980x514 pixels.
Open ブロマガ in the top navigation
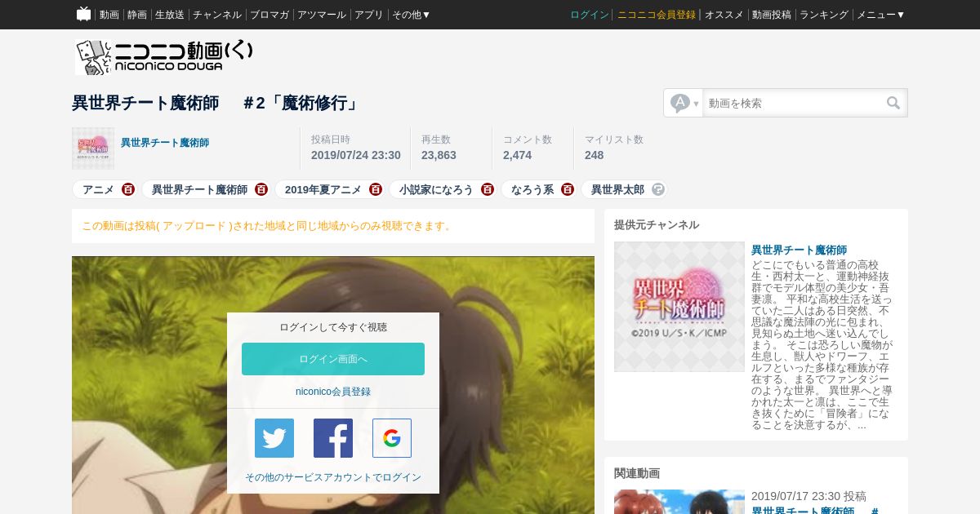tap(269, 15)
